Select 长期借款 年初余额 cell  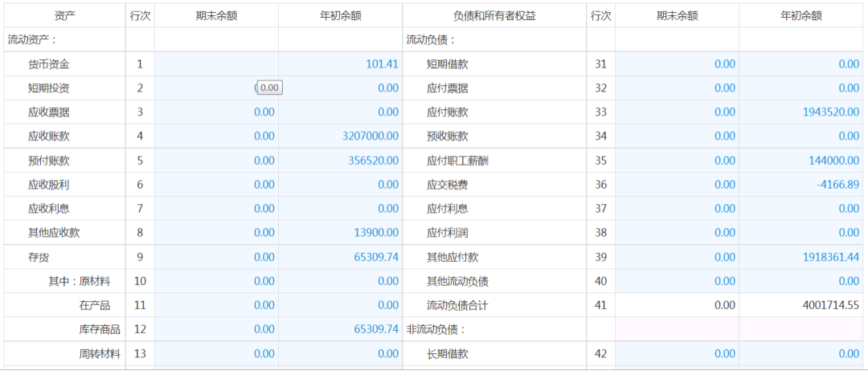pos(801,353)
